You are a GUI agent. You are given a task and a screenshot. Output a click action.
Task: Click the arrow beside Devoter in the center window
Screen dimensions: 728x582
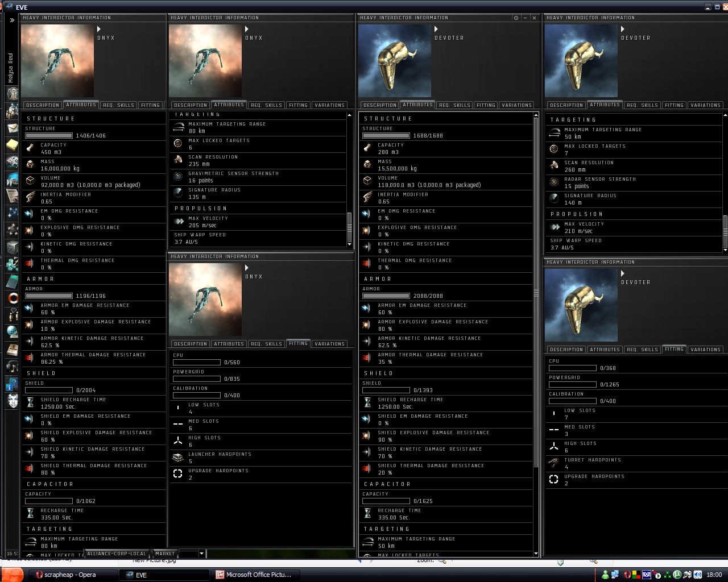point(436,29)
